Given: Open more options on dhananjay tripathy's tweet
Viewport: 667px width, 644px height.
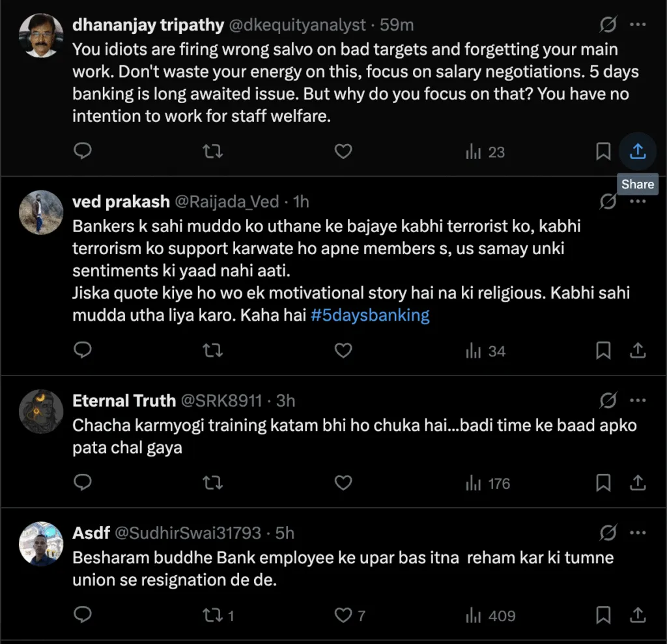Looking at the screenshot, I should click(x=638, y=25).
